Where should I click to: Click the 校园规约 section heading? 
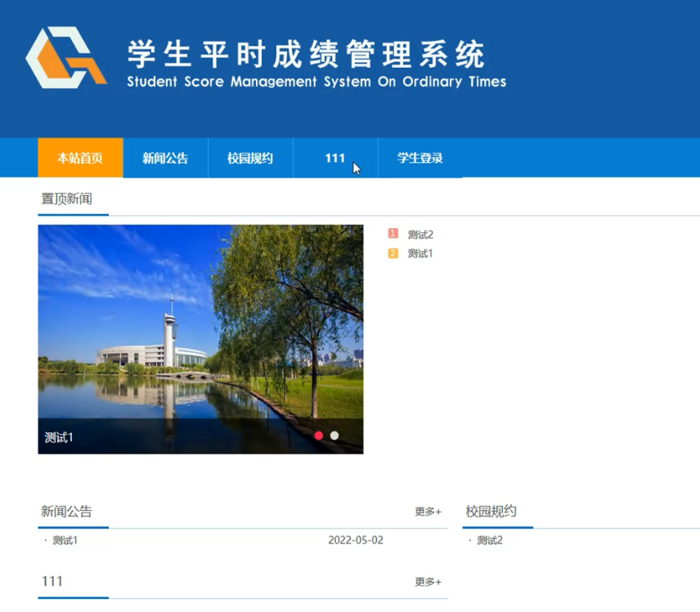pyautogui.click(x=491, y=511)
